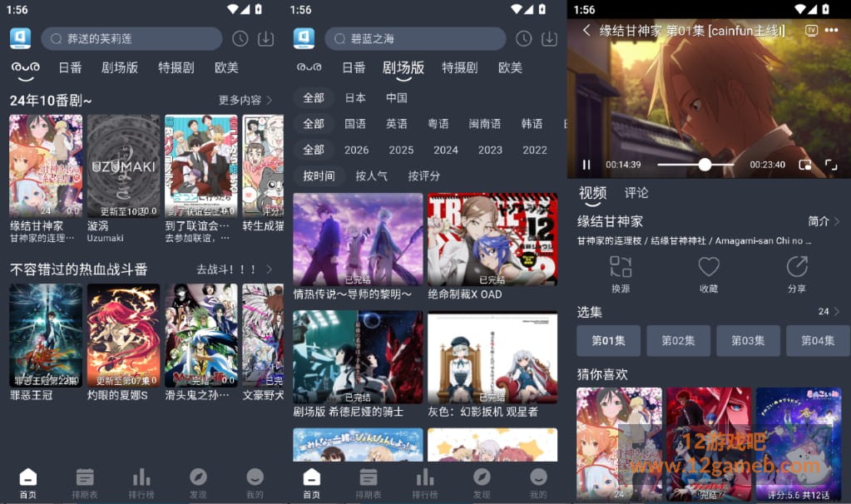Open watch history clock icon in left screen
The image size is (851, 504).
pyautogui.click(x=240, y=38)
